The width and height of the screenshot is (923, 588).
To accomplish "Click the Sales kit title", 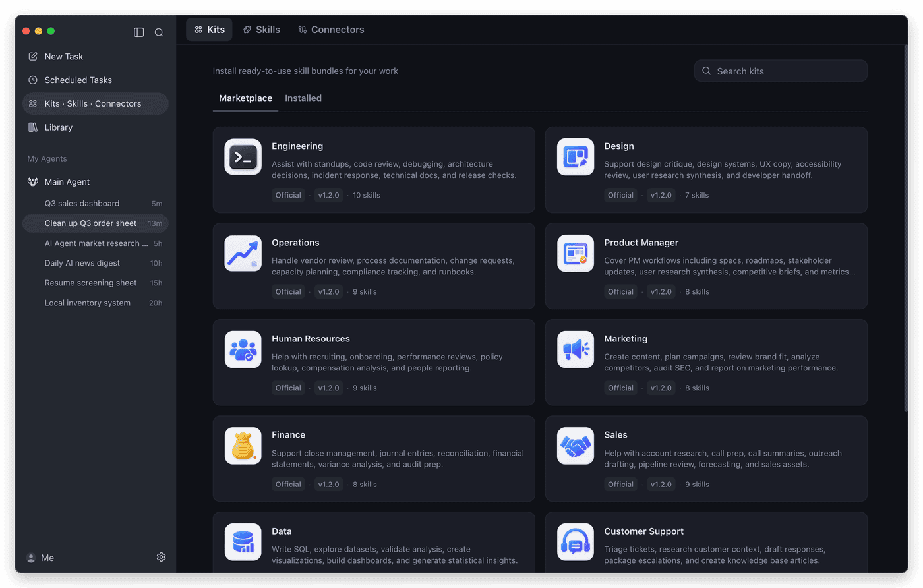I will pyautogui.click(x=616, y=435).
